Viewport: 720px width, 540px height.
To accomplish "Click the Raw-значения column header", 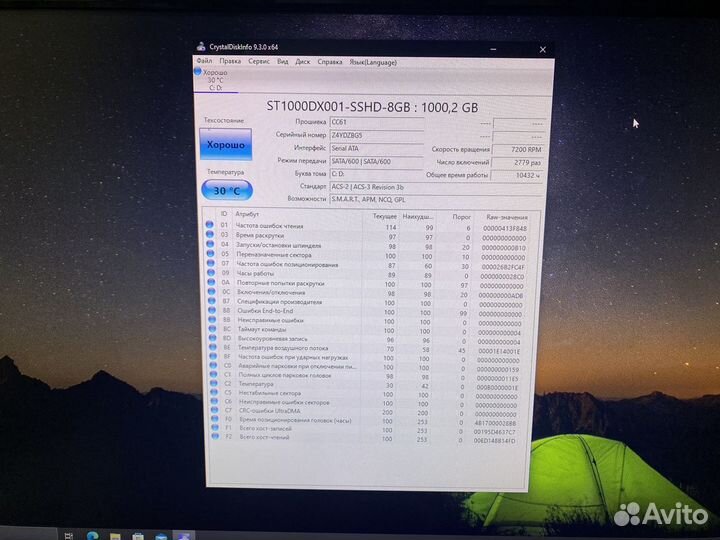I will [506, 217].
